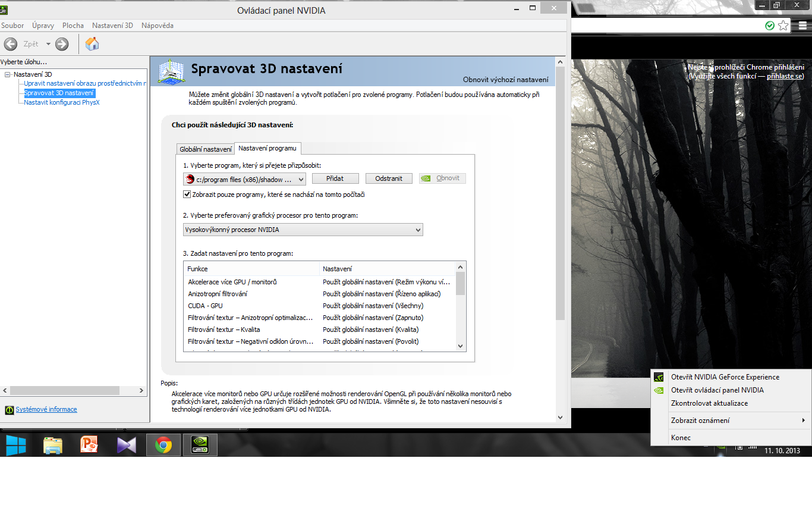Open the Soubor menu

(12, 26)
